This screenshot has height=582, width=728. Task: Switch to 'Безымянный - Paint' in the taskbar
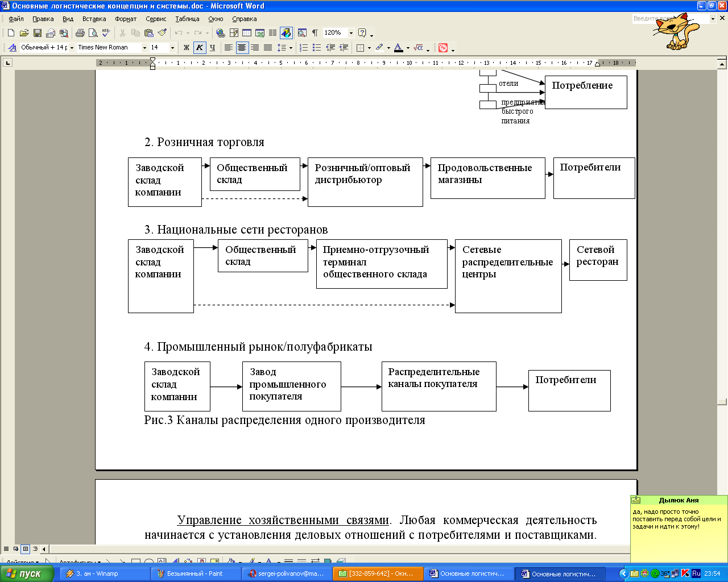click(x=196, y=573)
